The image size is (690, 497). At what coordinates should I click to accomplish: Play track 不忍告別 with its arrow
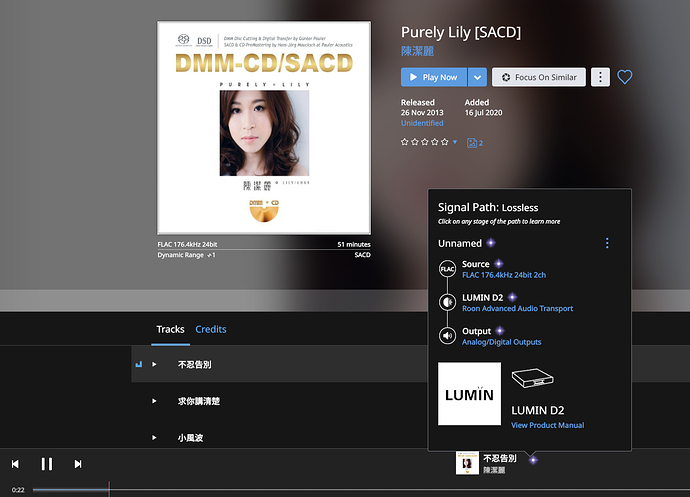154,364
